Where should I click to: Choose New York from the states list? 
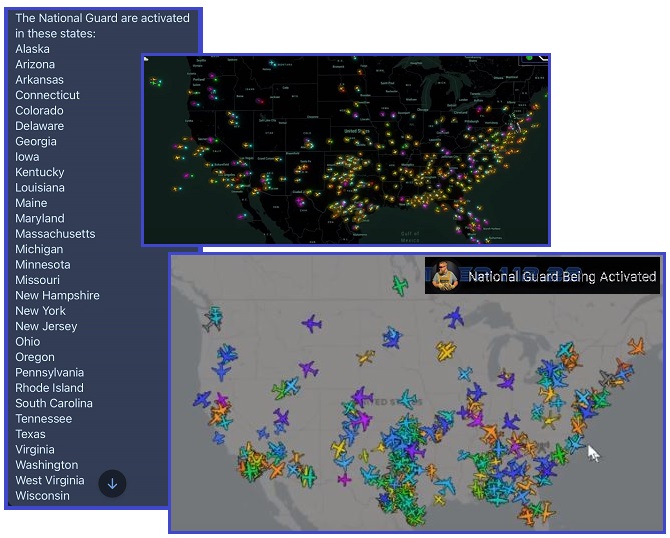(43, 311)
